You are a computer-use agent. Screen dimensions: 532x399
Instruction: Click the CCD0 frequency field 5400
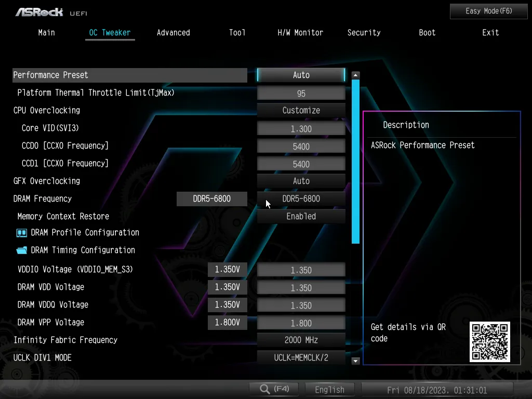tap(301, 146)
